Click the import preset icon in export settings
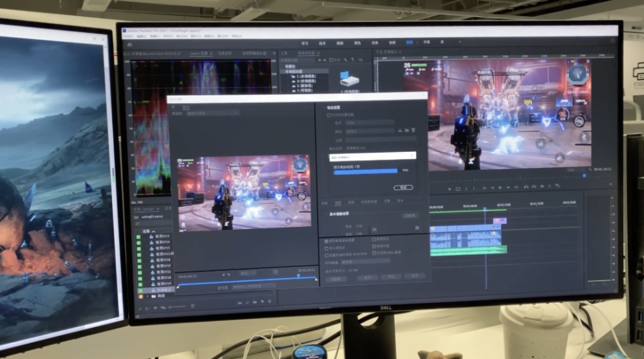Screen dimensions: 644x359 click(406, 131)
